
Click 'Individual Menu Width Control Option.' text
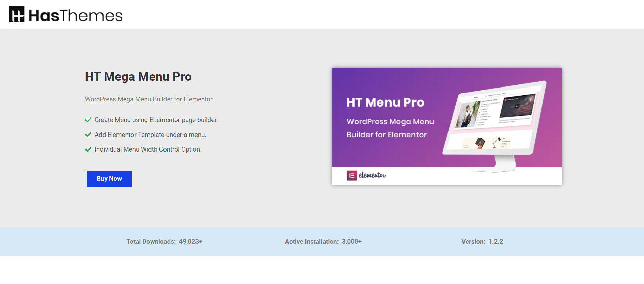(x=148, y=149)
